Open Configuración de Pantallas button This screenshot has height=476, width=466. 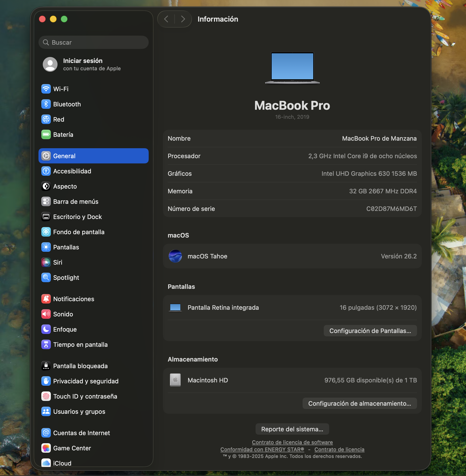tap(370, 331)
